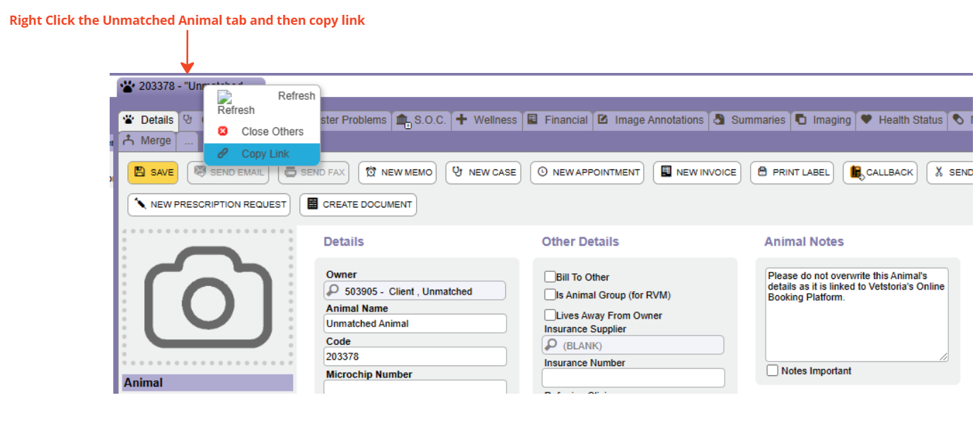The height and width of the screenshot is (444, 980).
Task: Click the Callback phone-book icon
Action: coord(857,173)
